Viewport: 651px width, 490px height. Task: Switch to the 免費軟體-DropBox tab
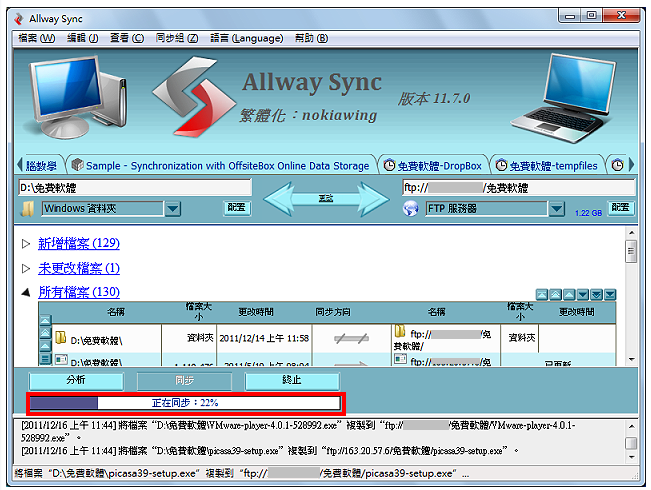[x=433, y=166]
